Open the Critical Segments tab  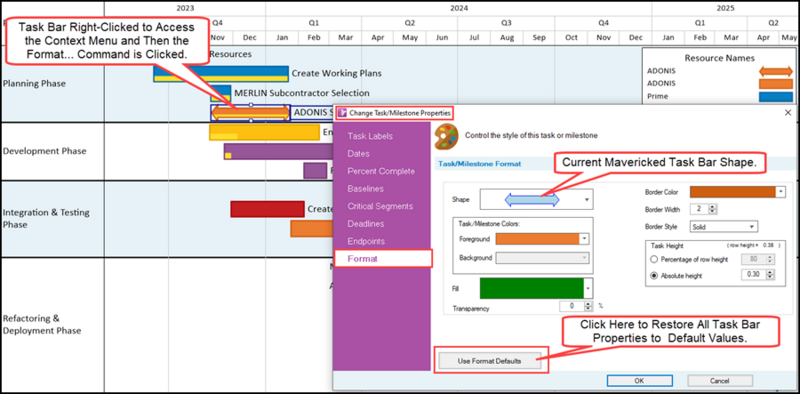tap(380, 206)
